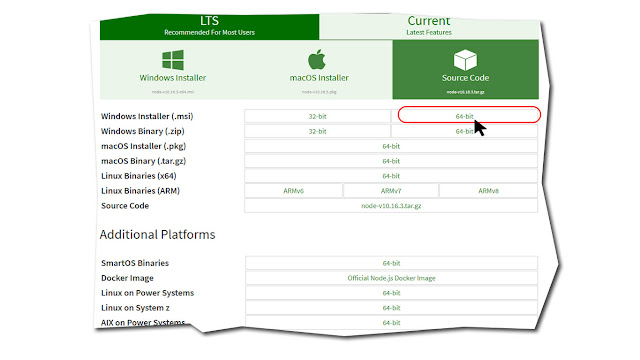The image size is (640, 360).
Task: Download Windows Installer (.msi) 64-bit
Action: tap(464, 116)
